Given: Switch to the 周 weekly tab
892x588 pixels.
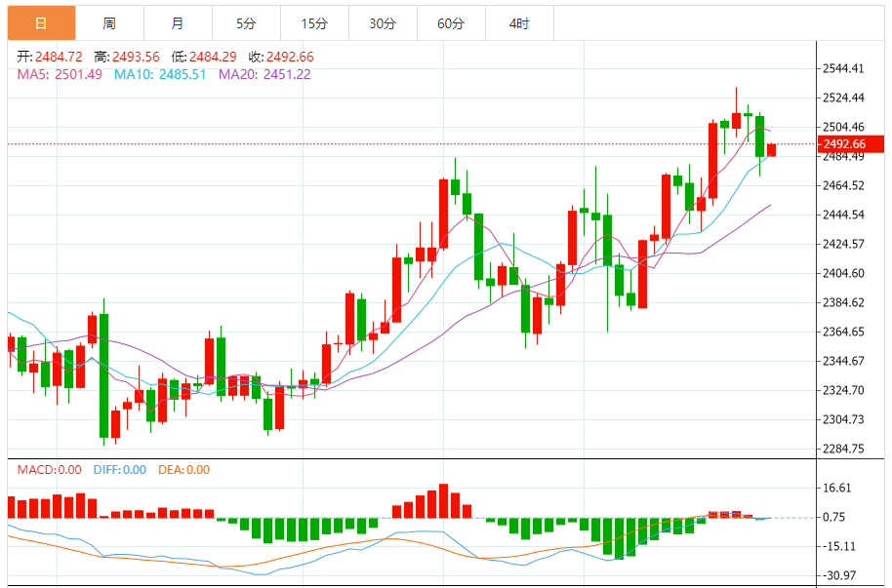Looking at the screenshot, I should coord(110,23).
